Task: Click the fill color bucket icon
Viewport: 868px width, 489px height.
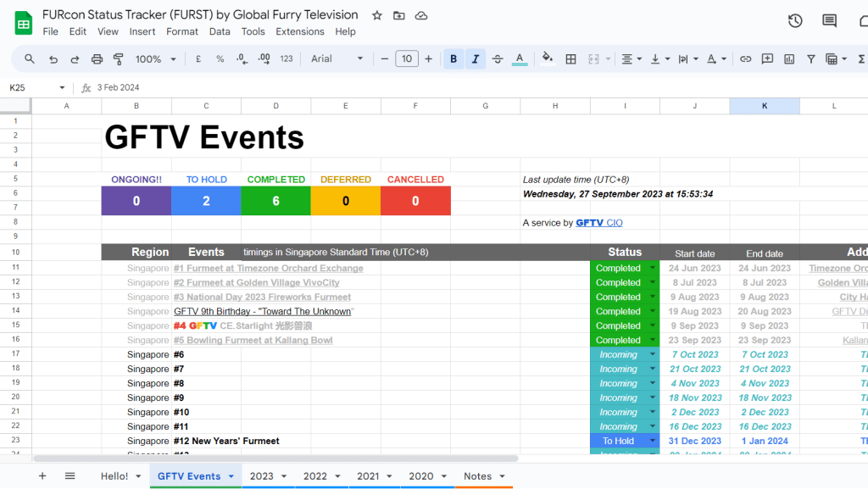Action: (x=547, y=58)
